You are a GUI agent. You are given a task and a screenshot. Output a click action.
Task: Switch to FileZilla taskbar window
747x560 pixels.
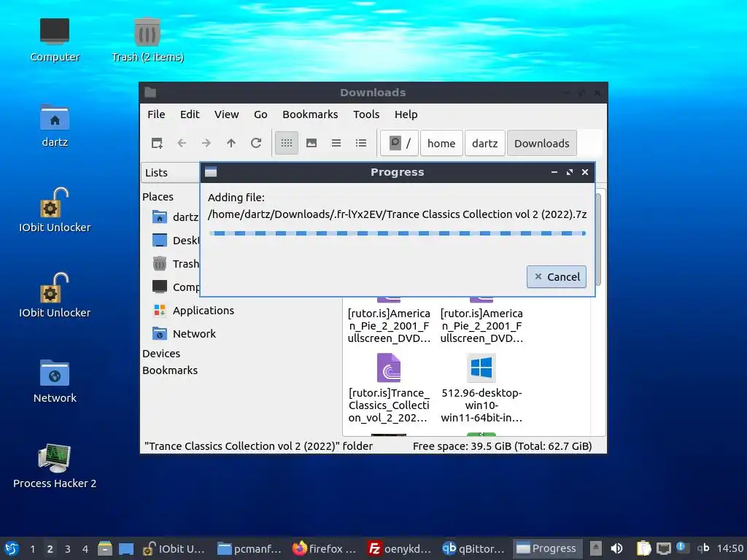click(x=399, y=548)
